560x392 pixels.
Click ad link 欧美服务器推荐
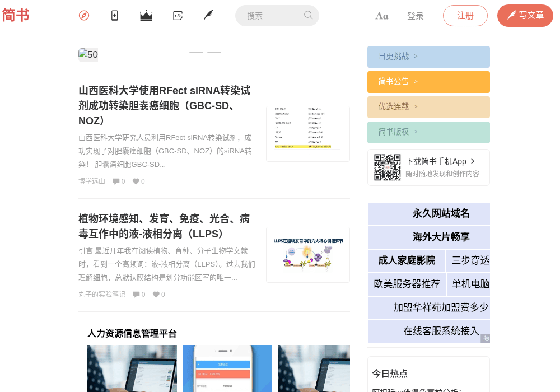(407, 284)
